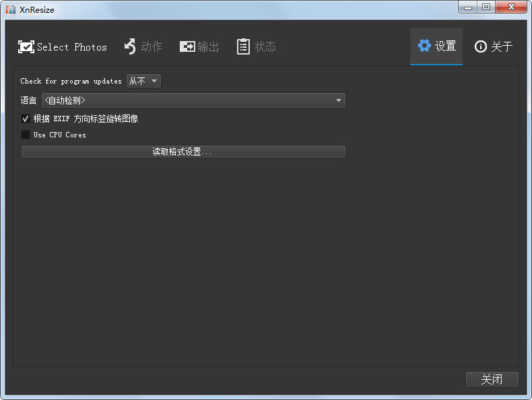The image size is (532, 400).
Task: Switch to the Select Photos tab
Action: tap(63, 47)
